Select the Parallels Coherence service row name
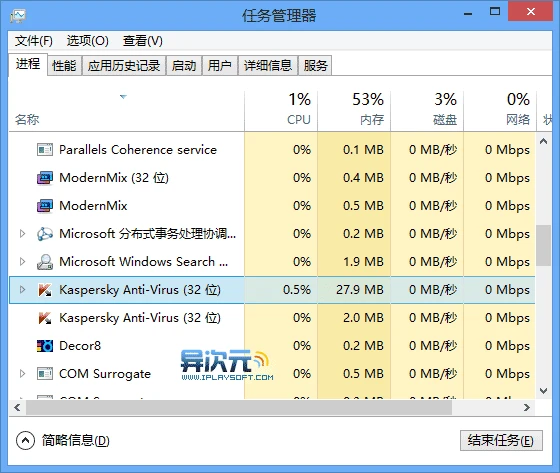The height and width of the screenshot is (473, 560). [x=138, y=150]
